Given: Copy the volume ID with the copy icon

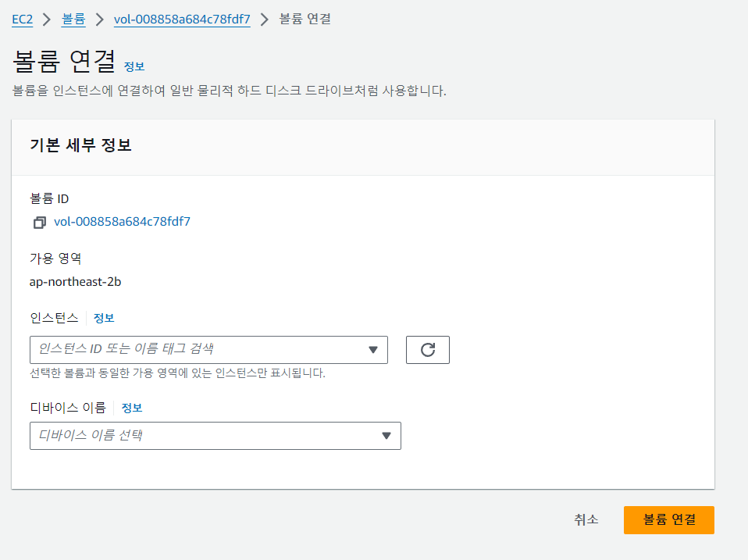Looking at the screenshot, I should 40,223.
